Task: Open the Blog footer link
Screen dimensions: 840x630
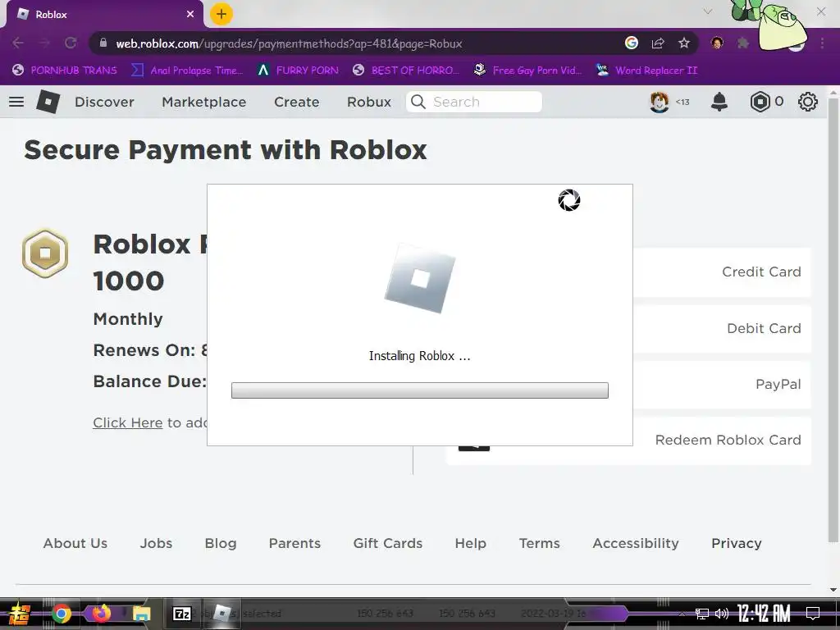Action: tap(220, 543)
